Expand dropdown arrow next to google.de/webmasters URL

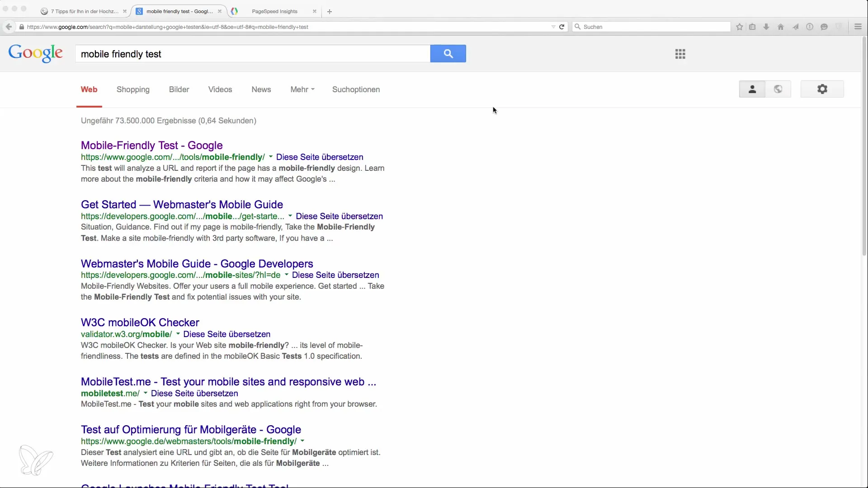pyautogui.click(x=302, y=441)
